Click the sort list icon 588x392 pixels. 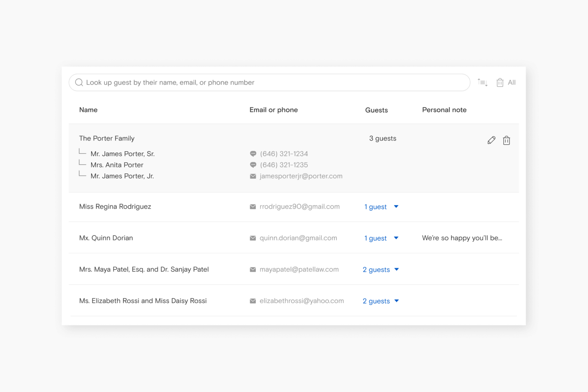point(482,82)
